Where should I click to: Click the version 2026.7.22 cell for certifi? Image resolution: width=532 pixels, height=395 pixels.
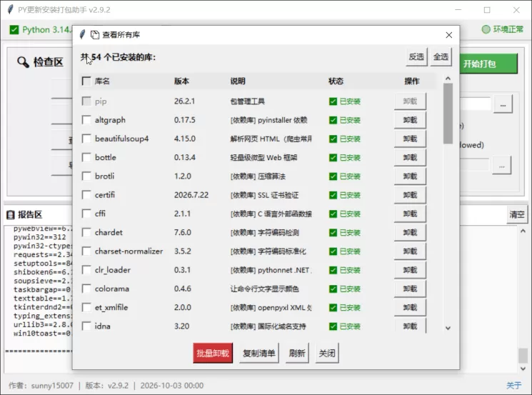point(191,195)
